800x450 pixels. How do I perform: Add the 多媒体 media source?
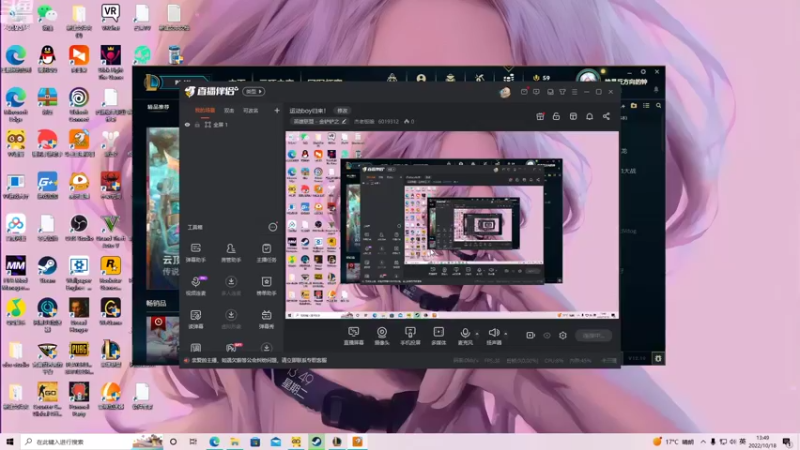[x=438, y=335]
